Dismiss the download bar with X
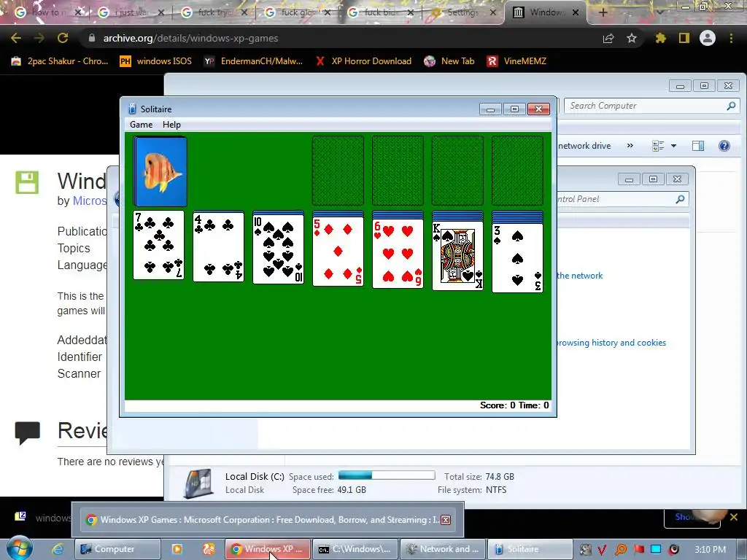 pos(734,517)
